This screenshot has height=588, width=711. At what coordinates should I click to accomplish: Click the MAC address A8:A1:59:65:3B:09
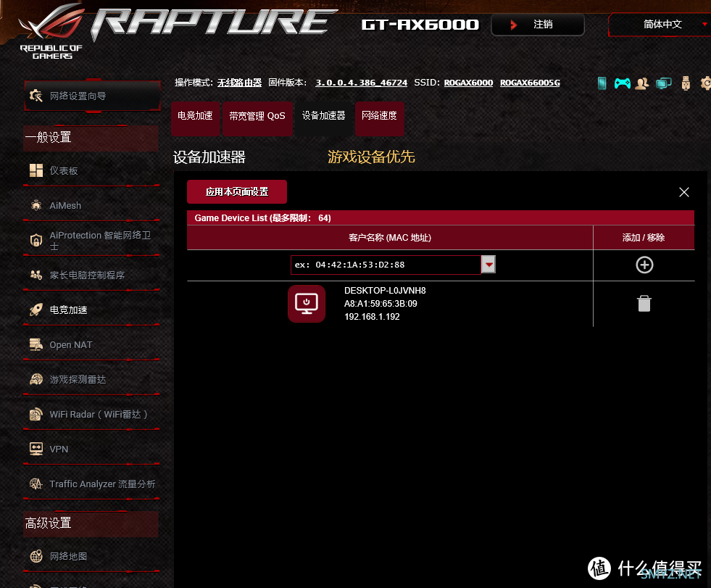click(381, 304)
